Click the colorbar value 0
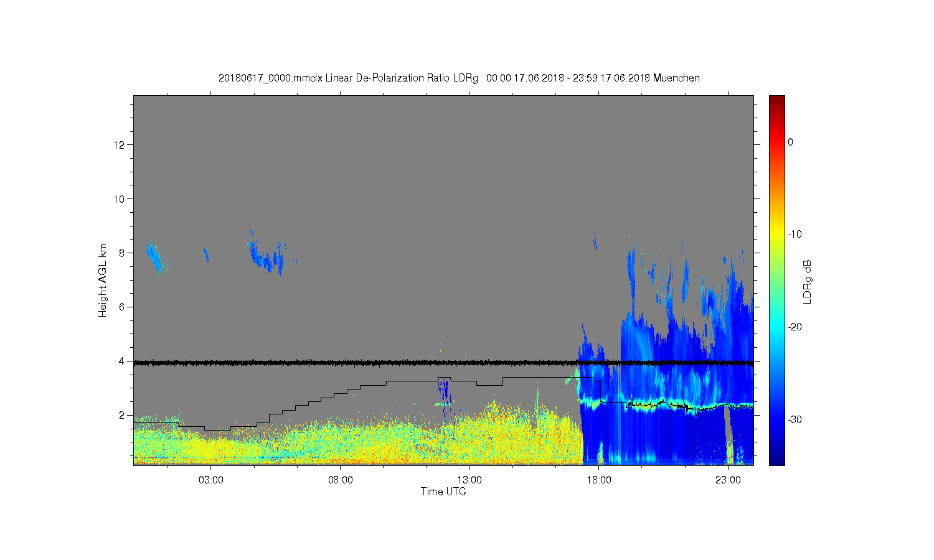This screenshot has height=560, width=934. point(791,142)
